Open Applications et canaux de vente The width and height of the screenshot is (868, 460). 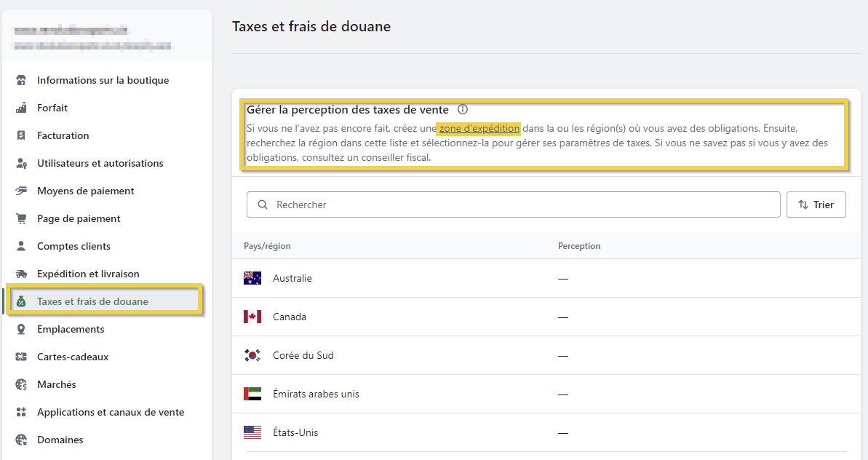[111, 413]
